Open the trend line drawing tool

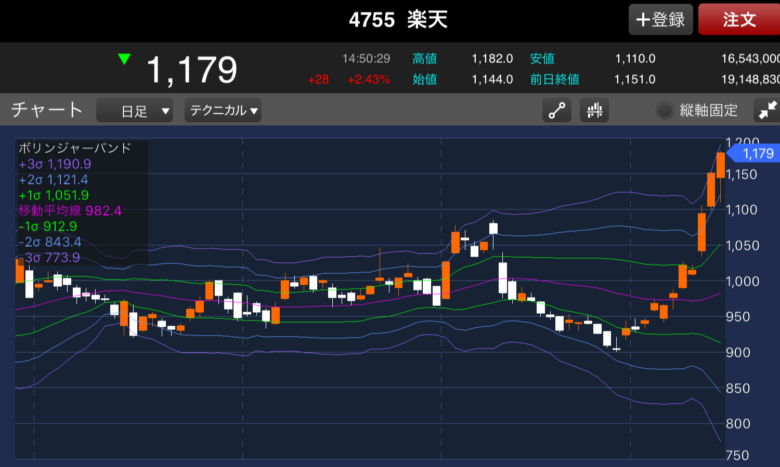point(556,110)
